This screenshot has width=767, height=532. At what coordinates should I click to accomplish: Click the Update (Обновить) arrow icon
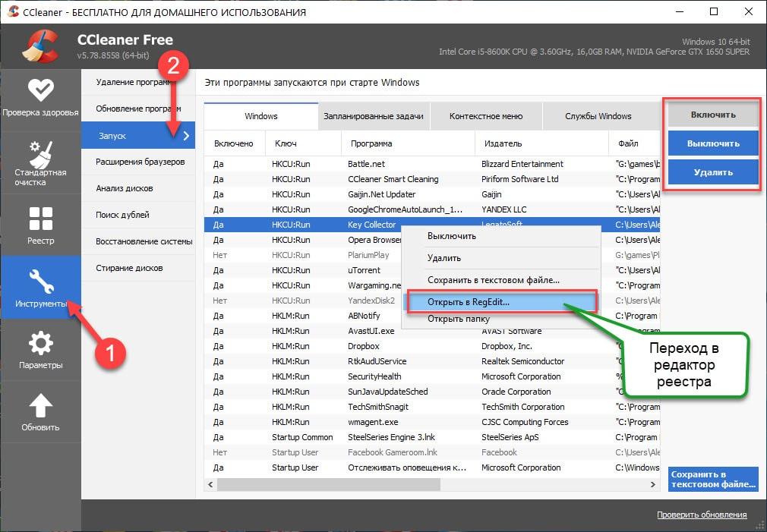(40, 406)
